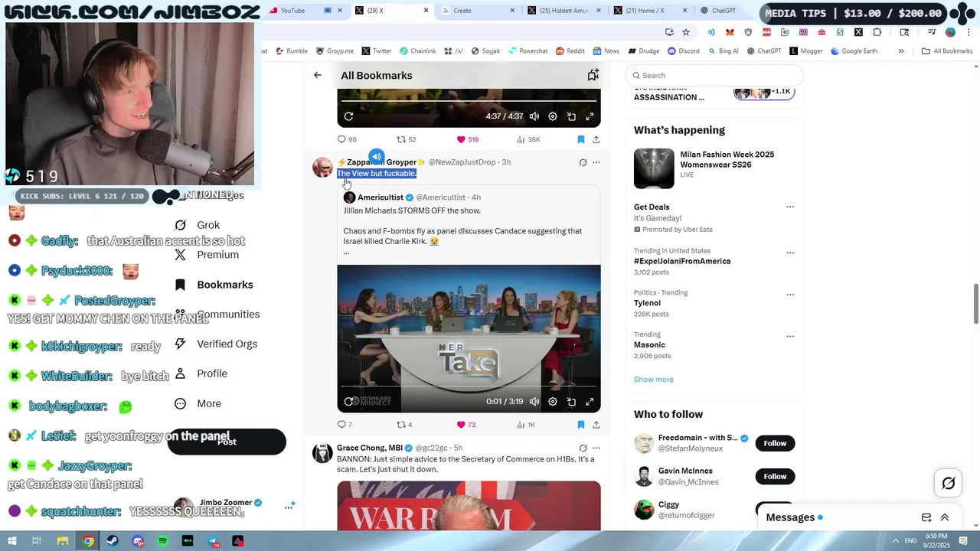The image size is (980, 551).
Task: Open Grok in the X sidebar
Action: [198, 225]
